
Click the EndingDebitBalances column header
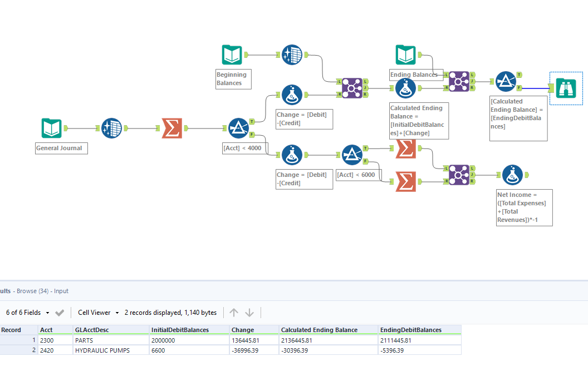(420, 330)
